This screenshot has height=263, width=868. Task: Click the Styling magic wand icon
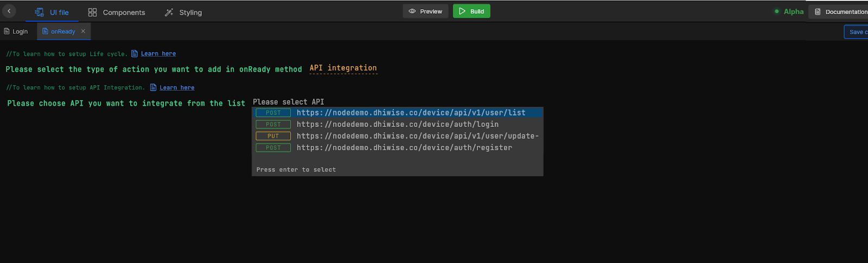[169, 12]
